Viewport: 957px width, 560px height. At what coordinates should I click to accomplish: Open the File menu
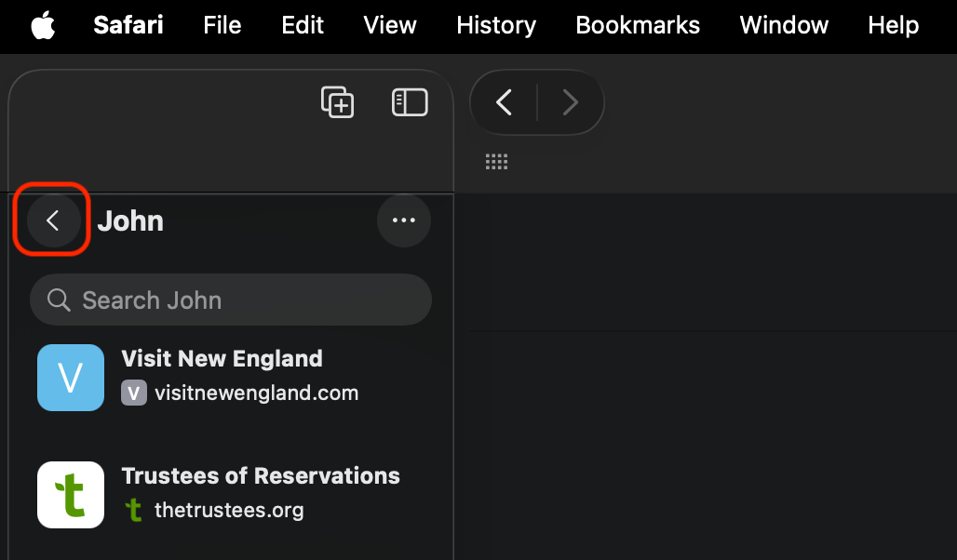pos(222,26)
